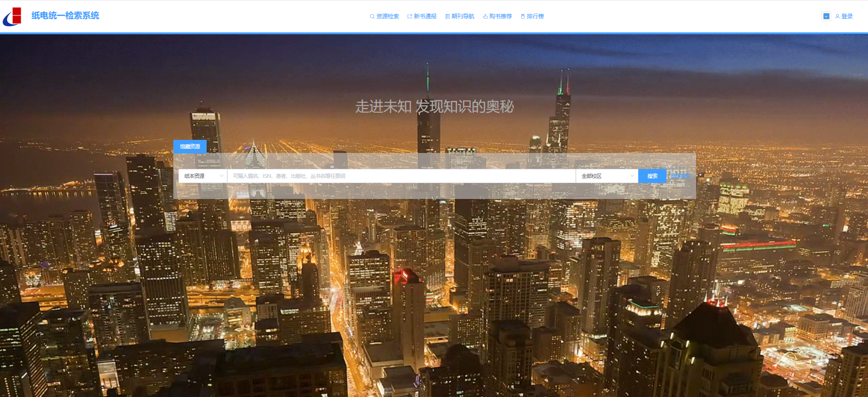Click the 登录 login link

[x=847, y=16]
